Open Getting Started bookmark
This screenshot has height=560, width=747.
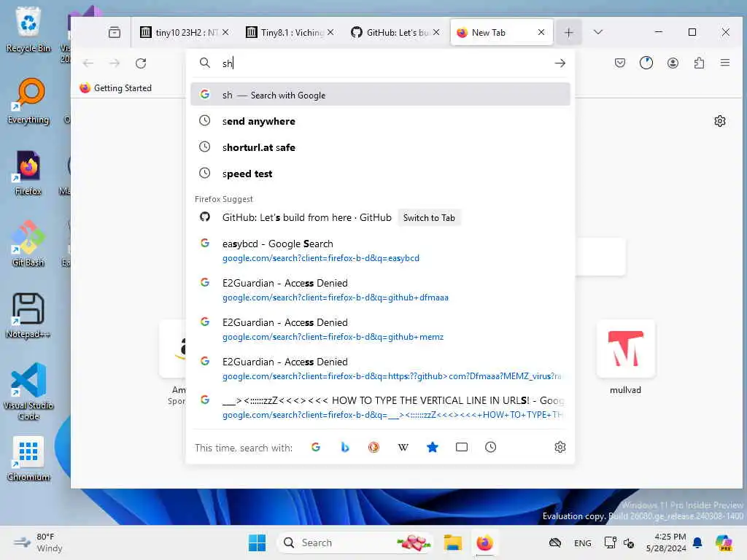point(115,88)
